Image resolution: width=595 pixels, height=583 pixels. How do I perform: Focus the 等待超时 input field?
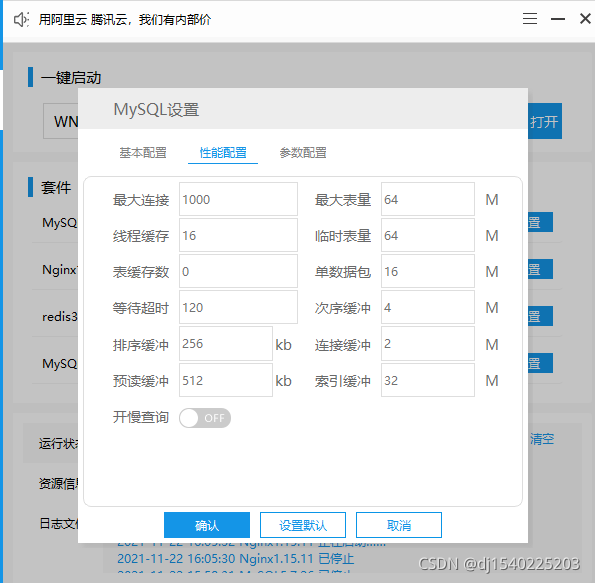(238, 307)
